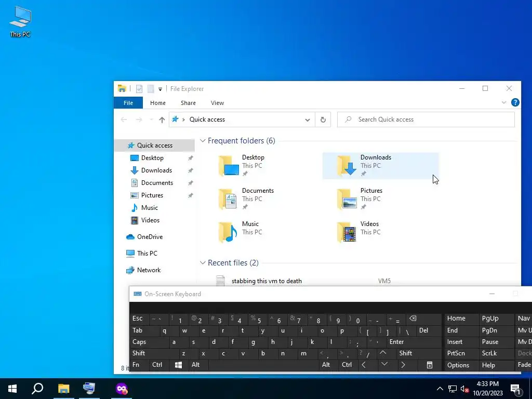Screen dimensions: 532x399
Task: Open Customize Quick Access Toolbar dropdown
Action: [x=160, y=89]
